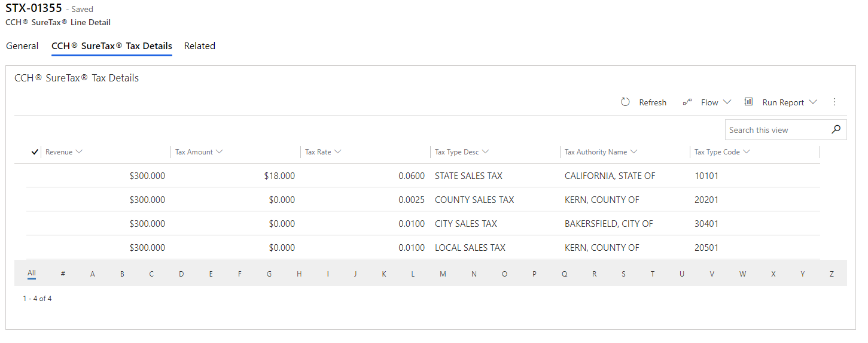Screen dimensions: 868x343
Task: Select the STATE SALES TAX cell
Action: coord(468,176)
